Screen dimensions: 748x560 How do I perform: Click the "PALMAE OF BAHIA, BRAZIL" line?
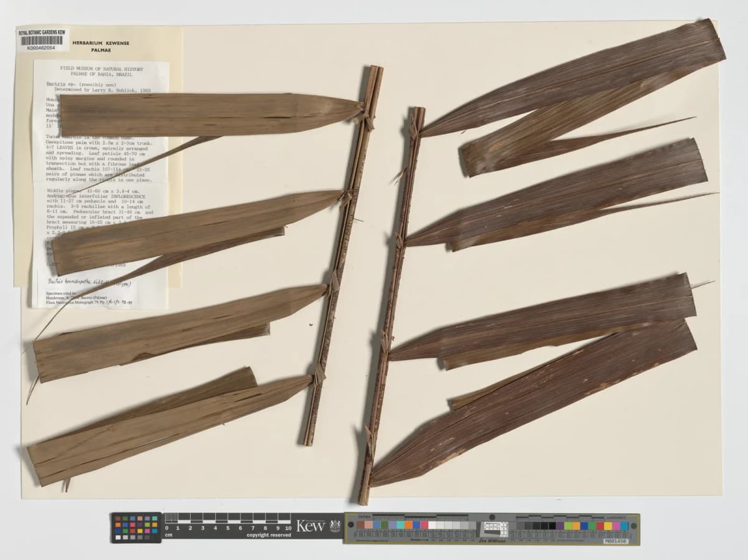tap(102, 75)
